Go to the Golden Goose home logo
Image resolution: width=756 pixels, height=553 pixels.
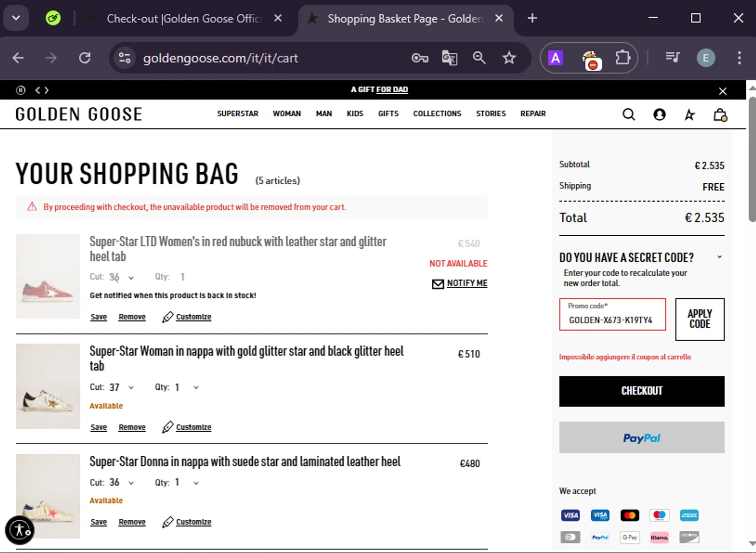tap(79, 114)
